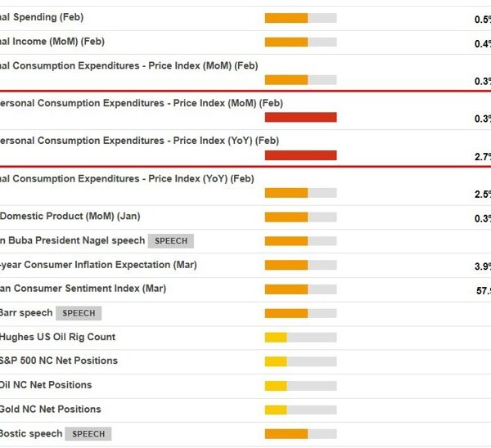Select the Gold NC Net Positions event
This screenshot has width=491, height=448.
[x=51, y=410]
